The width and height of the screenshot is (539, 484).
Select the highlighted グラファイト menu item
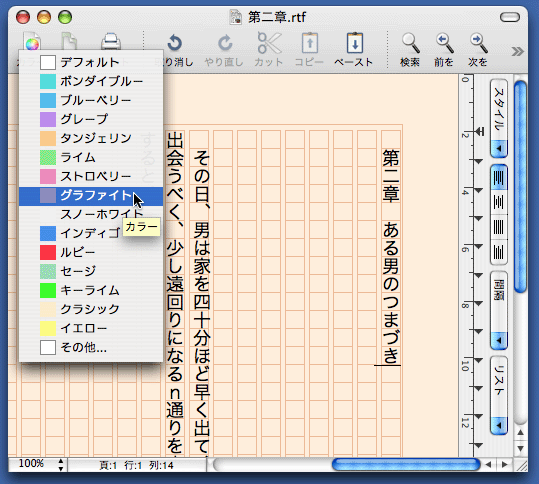pyautogui.click(x=91, y=196)
